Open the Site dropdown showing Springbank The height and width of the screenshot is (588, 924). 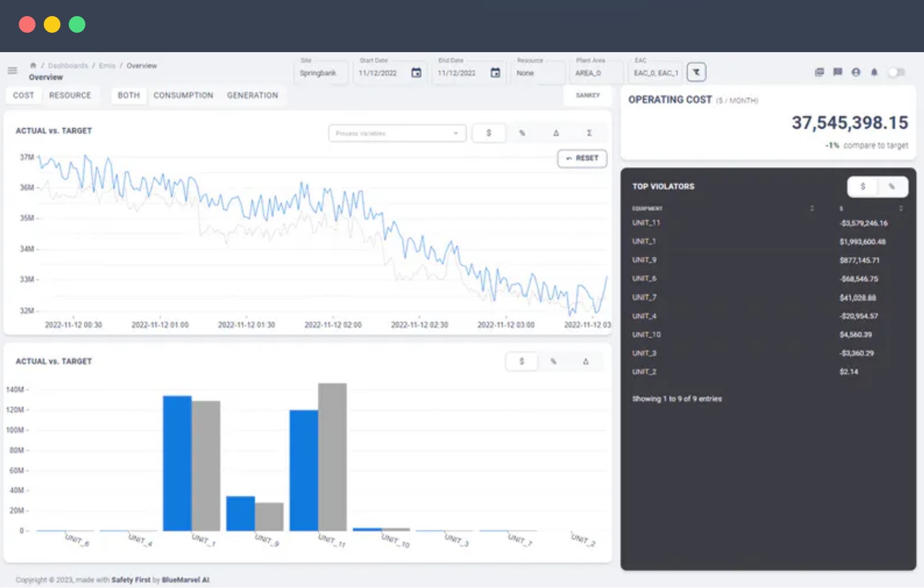pyautogui.click(x=320, y=73)
